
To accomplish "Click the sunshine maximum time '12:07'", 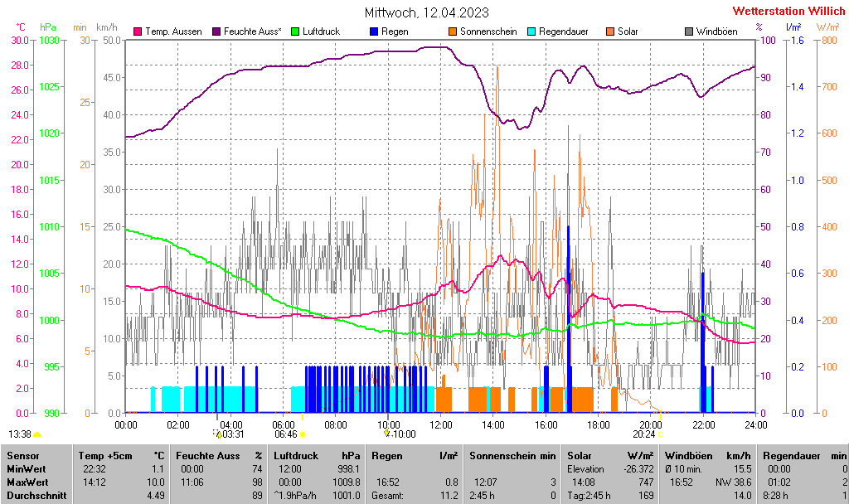I will click(x=486, y=482).
